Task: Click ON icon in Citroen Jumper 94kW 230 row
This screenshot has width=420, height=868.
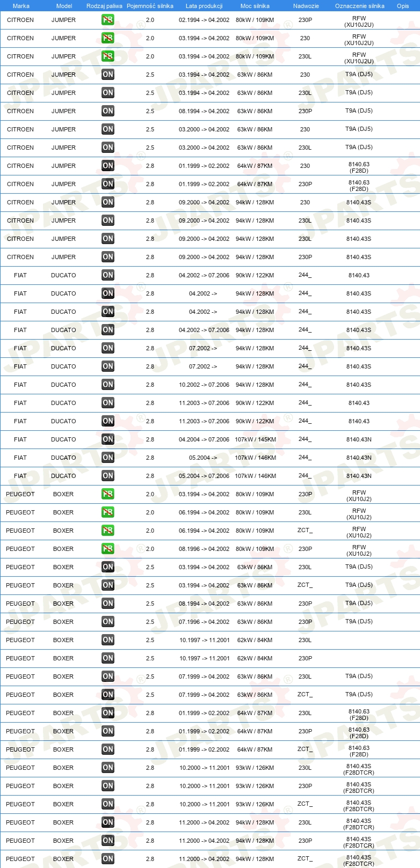Action: click(x=108, y=202)
